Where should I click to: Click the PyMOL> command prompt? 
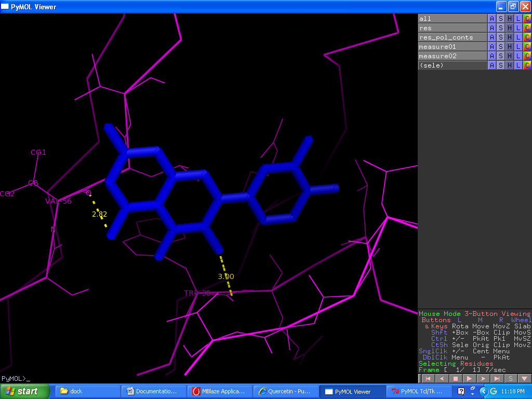[16, 379]
